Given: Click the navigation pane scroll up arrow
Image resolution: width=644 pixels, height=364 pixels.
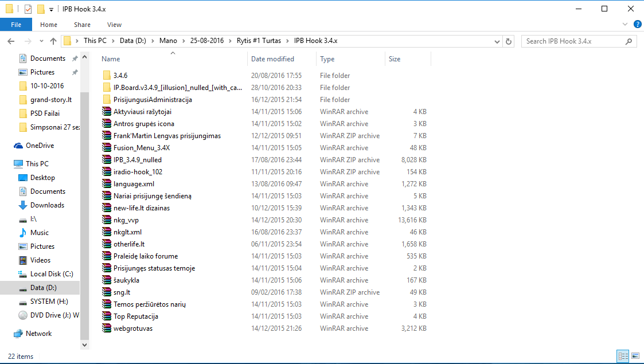Looking at the screenshot, I should coord(85,57).
